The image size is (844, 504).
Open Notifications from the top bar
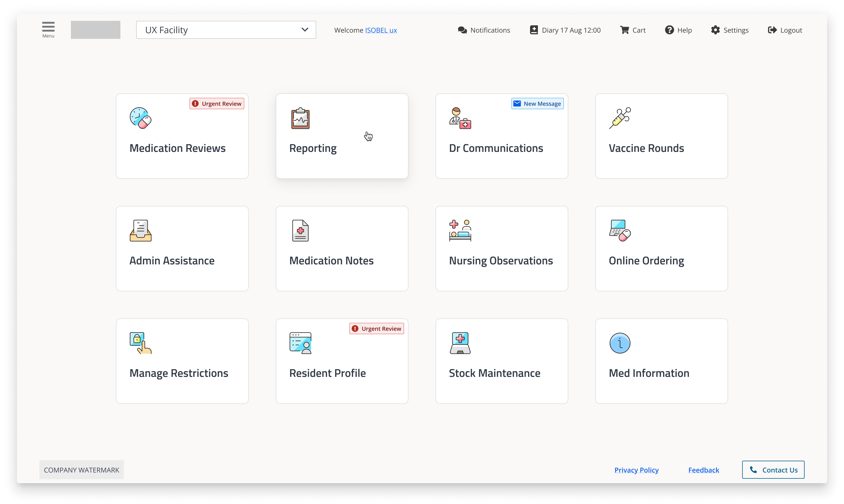pos(484,30)
